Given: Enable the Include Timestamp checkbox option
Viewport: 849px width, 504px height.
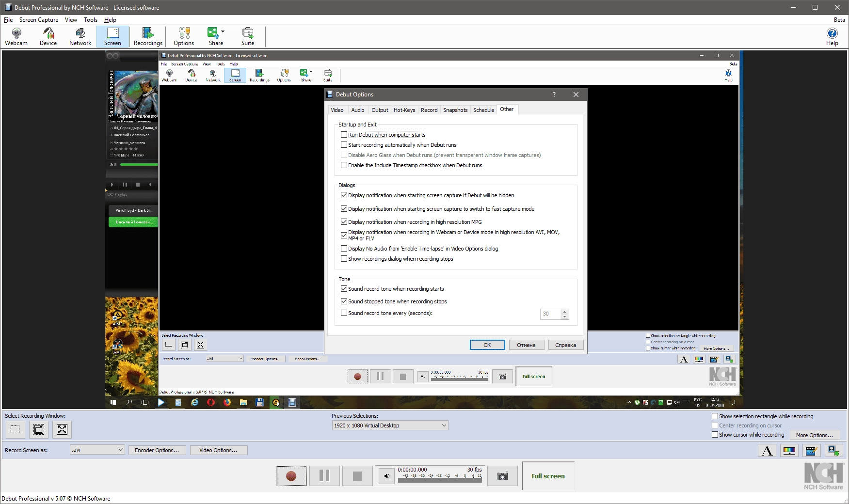Looking at the screenshot, I should (x=344, y=165).
